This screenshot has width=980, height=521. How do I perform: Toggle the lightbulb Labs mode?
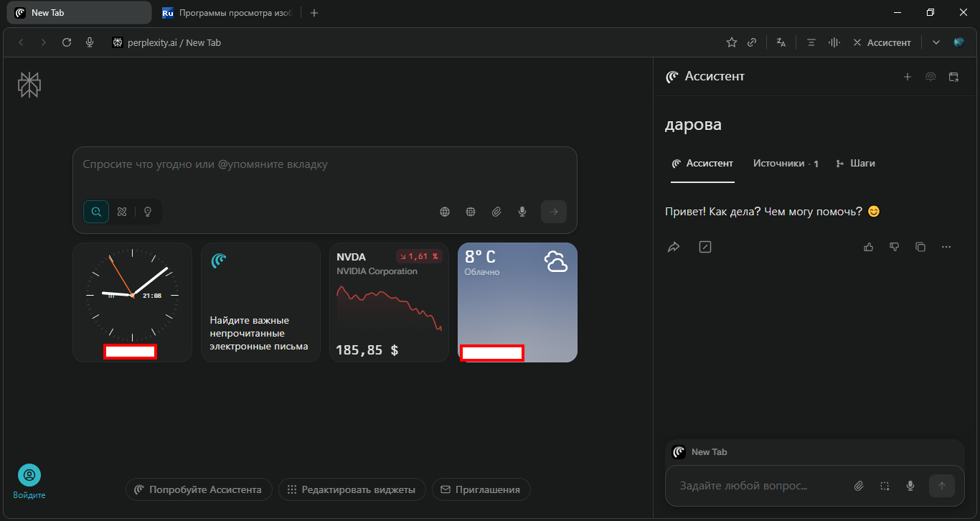tap(148, 212)
